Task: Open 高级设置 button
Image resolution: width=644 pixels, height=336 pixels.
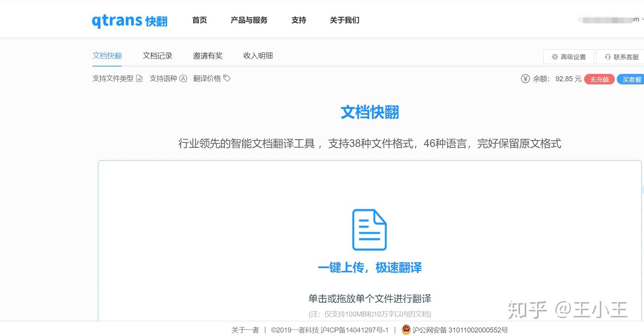Action: coord(569,57)
